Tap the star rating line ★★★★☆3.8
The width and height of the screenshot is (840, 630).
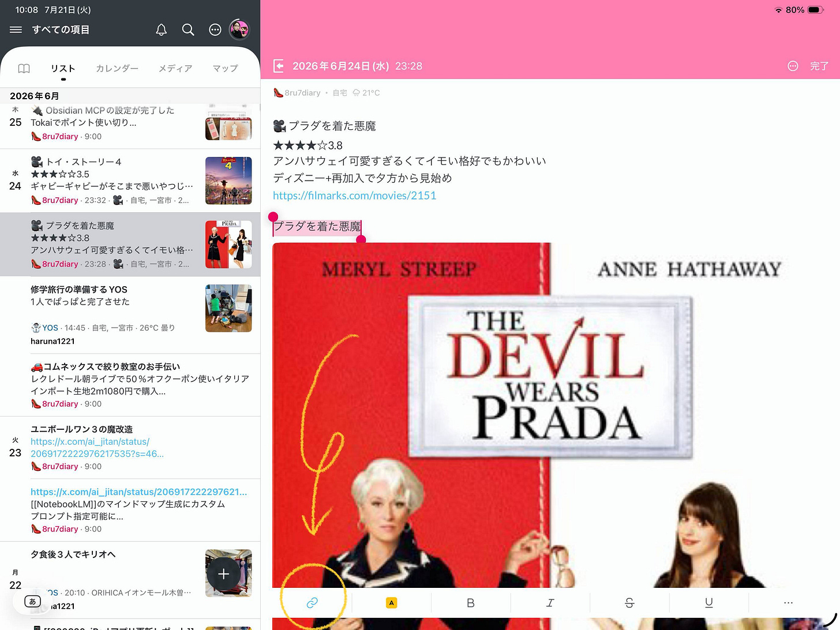coord(307,145)
